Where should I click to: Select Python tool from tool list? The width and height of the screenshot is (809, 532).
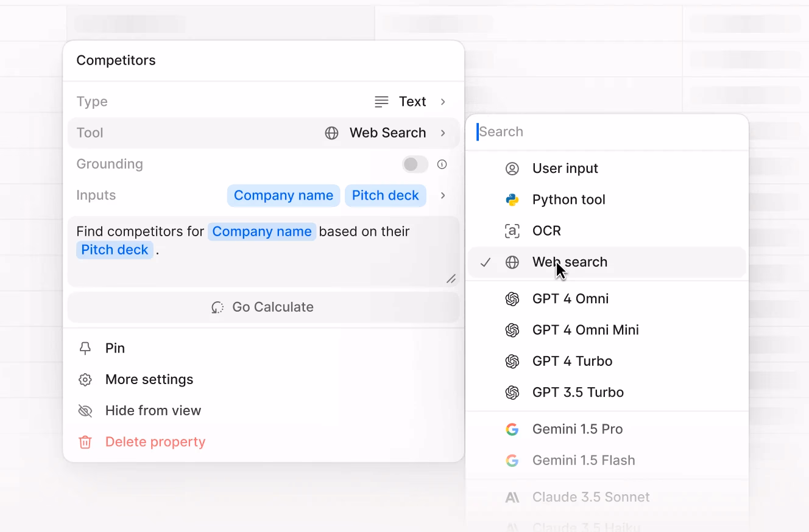pyautogui.click(x=607, y=200)
